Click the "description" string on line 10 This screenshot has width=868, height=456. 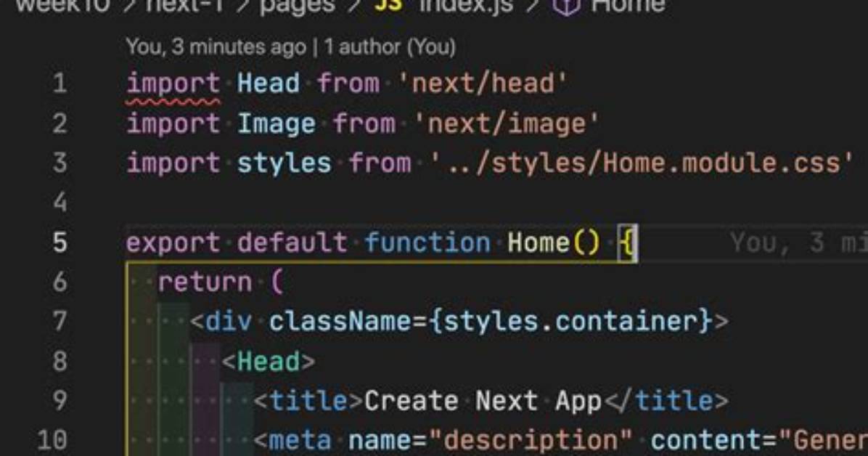click(531, 441)
